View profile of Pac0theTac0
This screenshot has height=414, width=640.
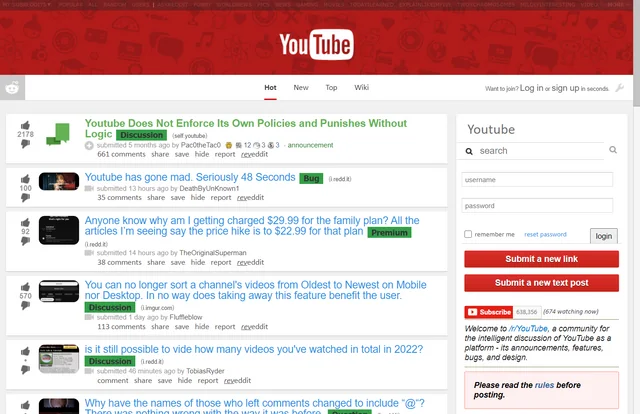point(200,145)
